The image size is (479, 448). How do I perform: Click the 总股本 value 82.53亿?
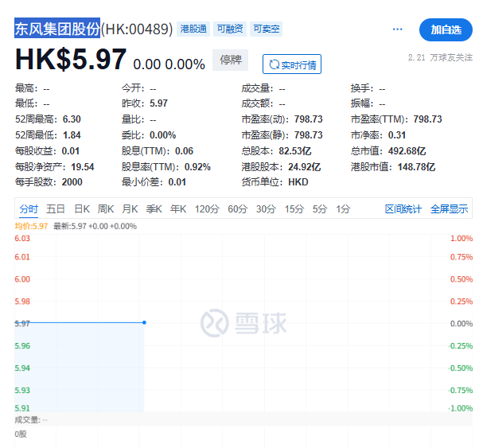point(294,151)
